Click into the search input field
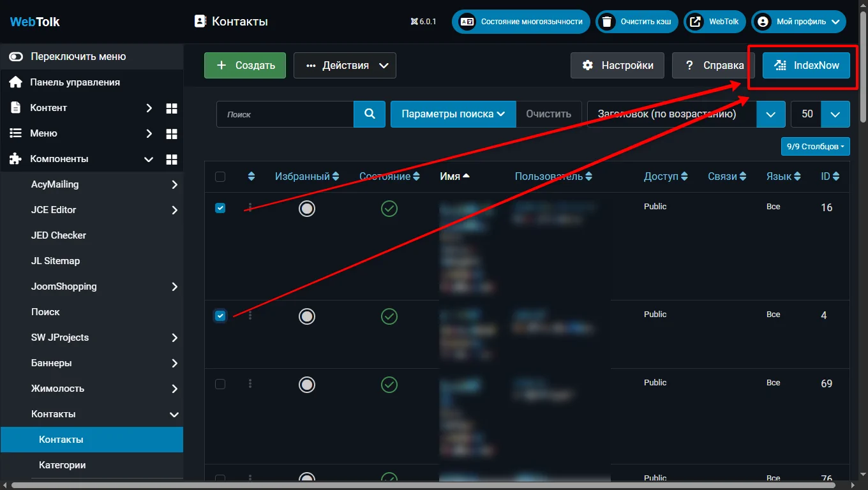 (x=285, y=114)
